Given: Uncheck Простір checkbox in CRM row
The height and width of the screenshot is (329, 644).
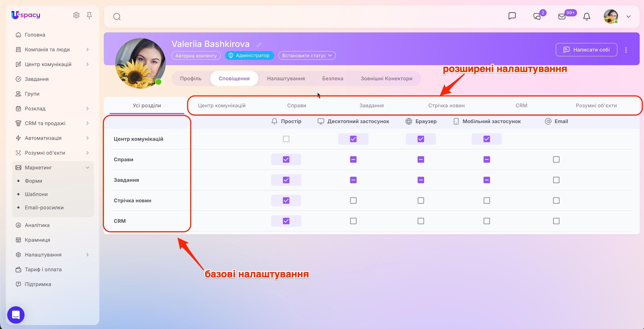Looking at the screenshot, I should point(286,221).
